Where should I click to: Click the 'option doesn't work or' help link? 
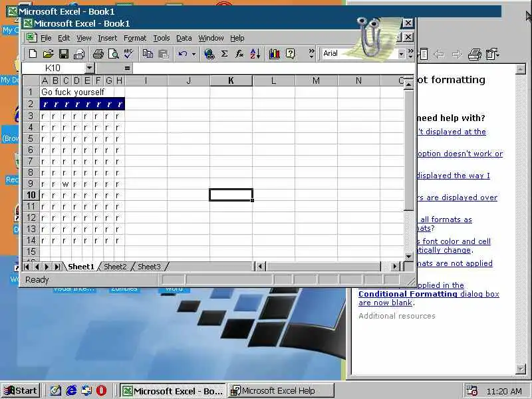tap(460, 154)
